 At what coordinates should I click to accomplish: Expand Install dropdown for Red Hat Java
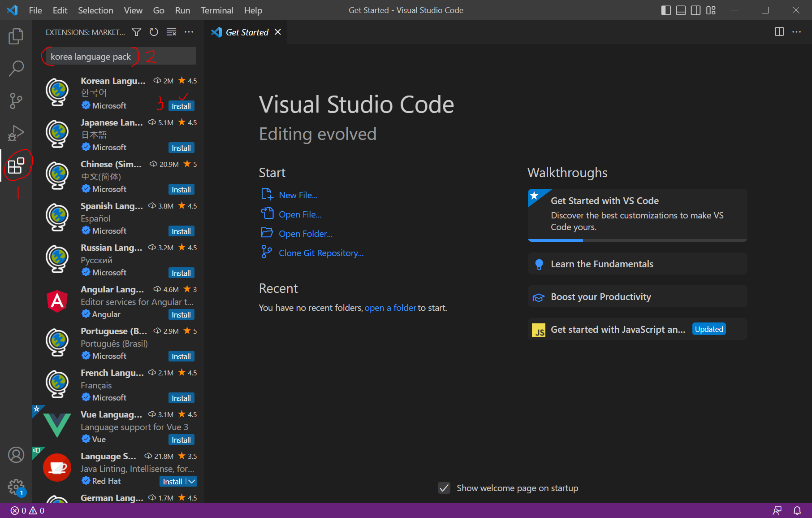click(x=192, y=481)
